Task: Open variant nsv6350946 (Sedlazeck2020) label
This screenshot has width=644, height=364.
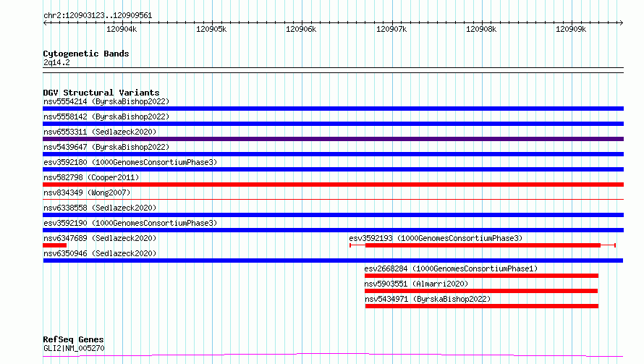Action: [100, 253]
